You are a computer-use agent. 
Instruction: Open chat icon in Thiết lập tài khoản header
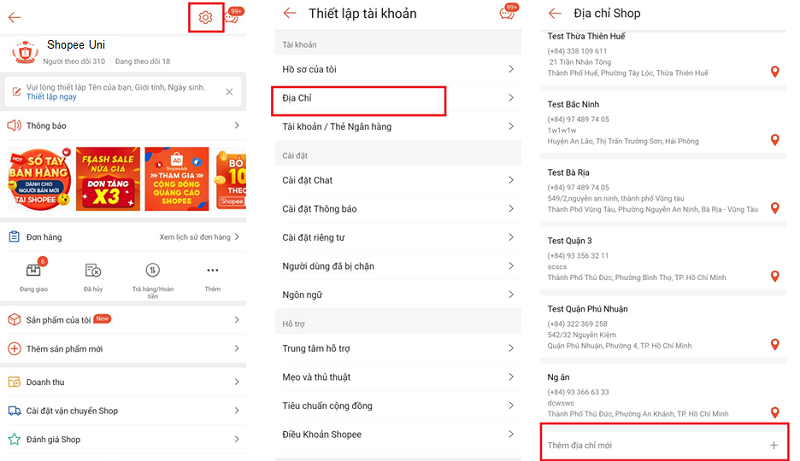pyautogui.click(x=509, y=11)
